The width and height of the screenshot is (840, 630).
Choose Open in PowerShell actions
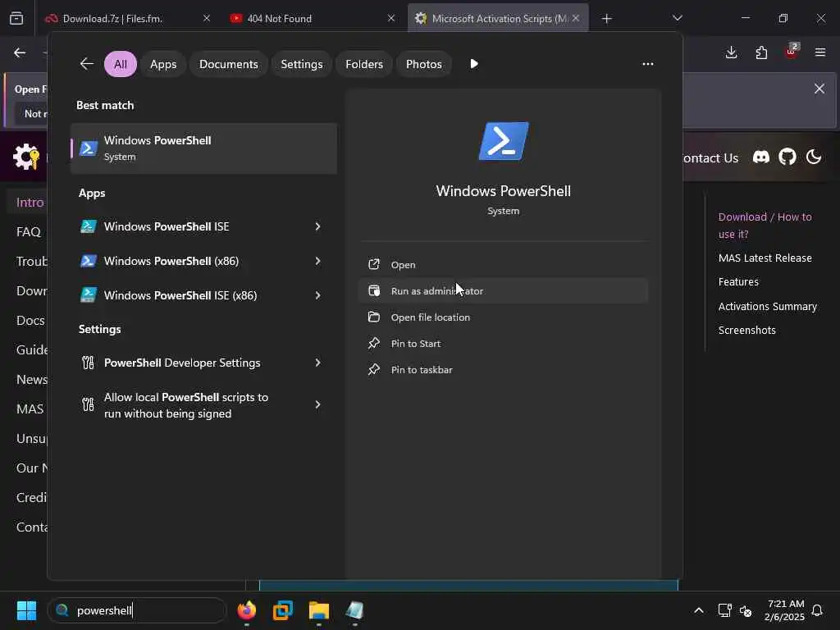coord(504,265)
